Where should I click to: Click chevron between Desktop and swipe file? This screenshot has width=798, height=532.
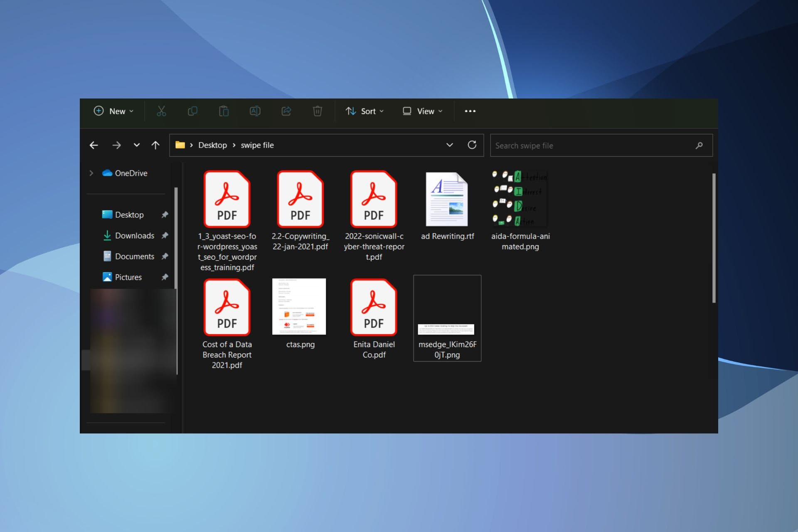pyautogui.click(x=234, y=145)
